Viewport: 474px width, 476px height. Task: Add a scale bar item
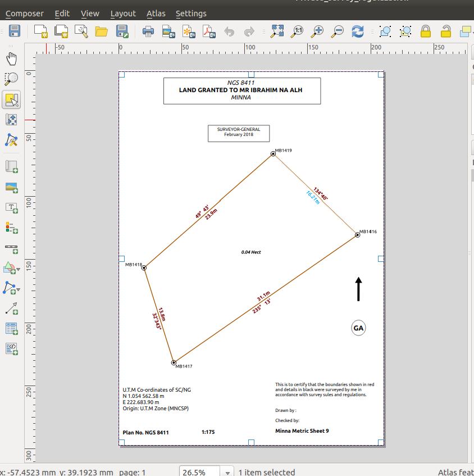click(11, 247)
